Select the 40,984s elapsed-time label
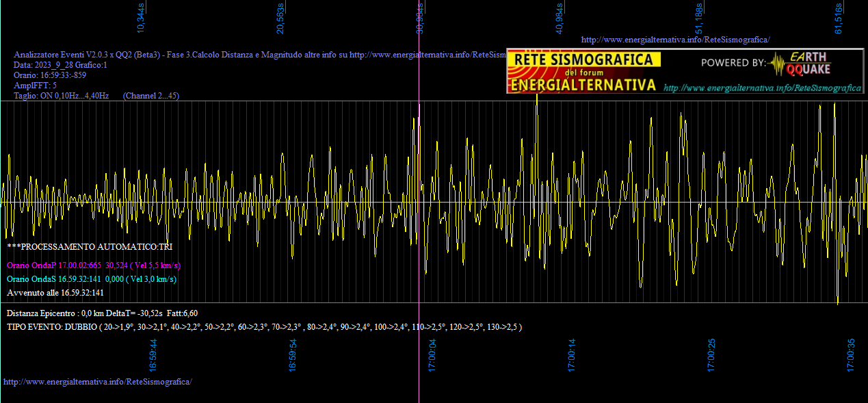This screenshot has height=403, width=868. pos(560,18)
